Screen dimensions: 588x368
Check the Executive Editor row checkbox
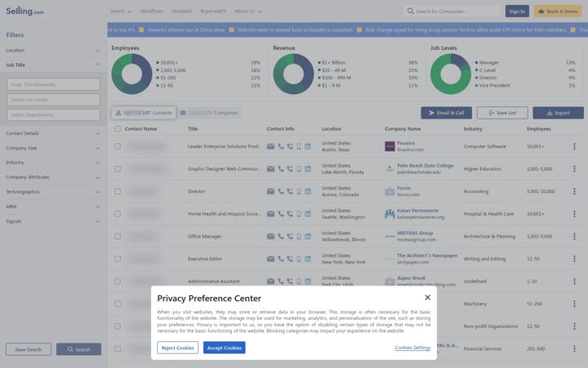pos(118,259)
